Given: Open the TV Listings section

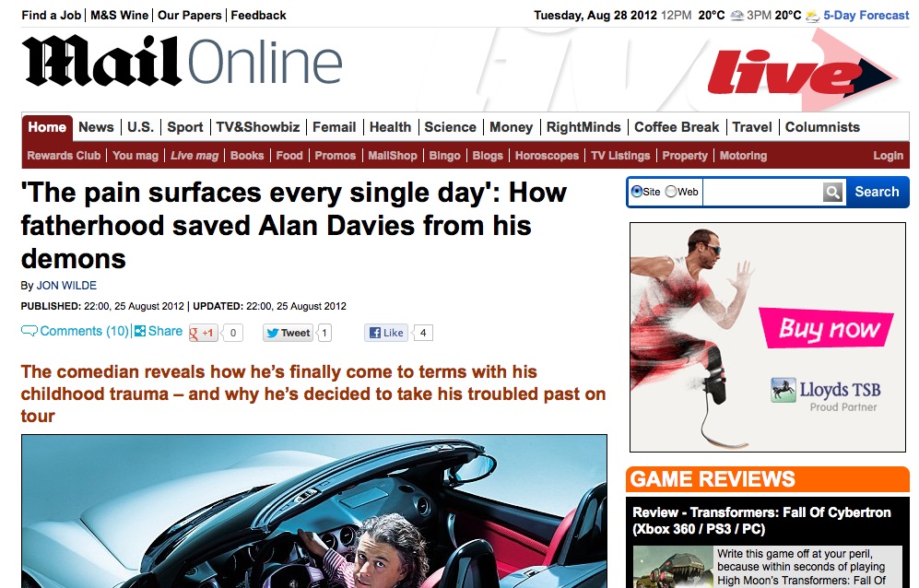Looking at the screenshot, I should [x=619, y=156].
